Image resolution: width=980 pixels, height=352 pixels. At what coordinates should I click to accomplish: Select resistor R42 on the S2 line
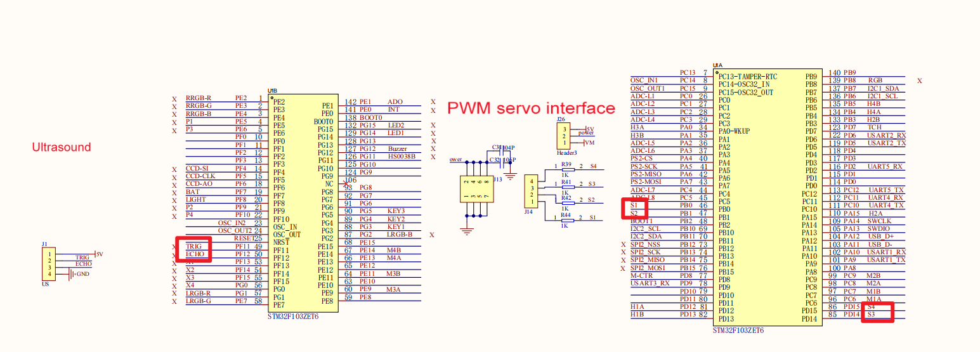568,204
